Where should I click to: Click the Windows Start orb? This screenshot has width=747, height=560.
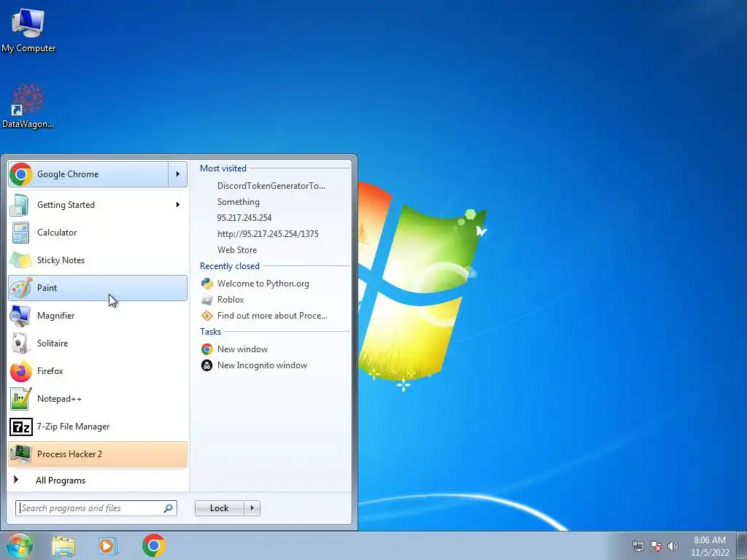coord(20,545)
